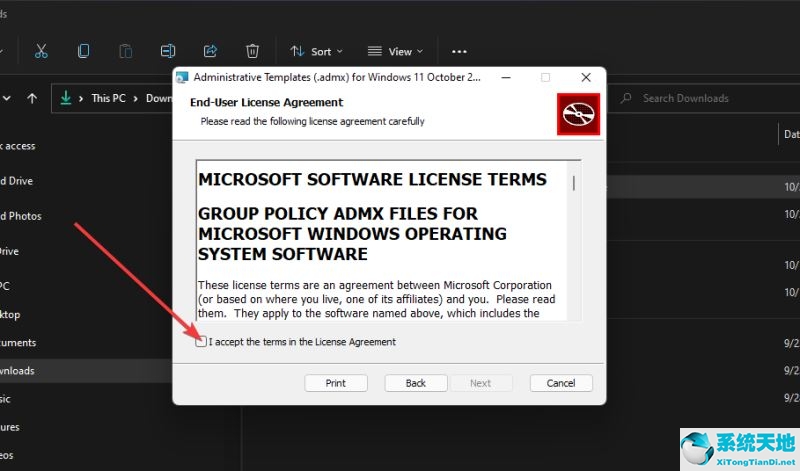Click the Paste clipboard icon
The width and height of the screenshot is (800, 471).
[126, 51]
